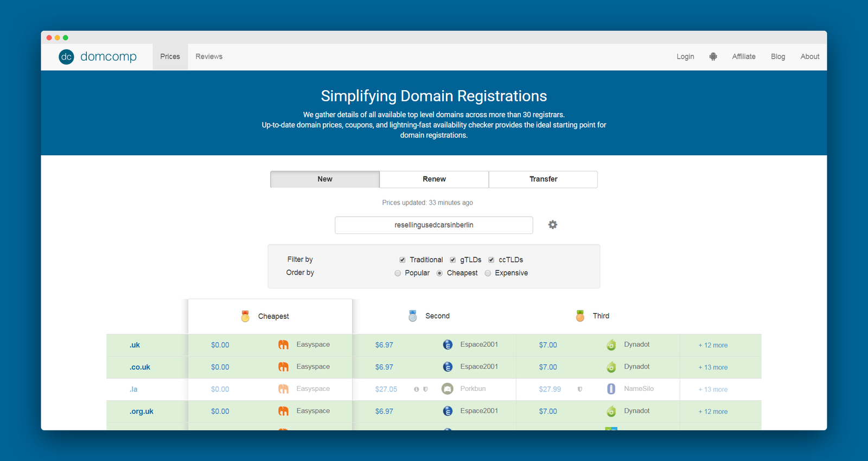Open the Login link

pos(685,56)
